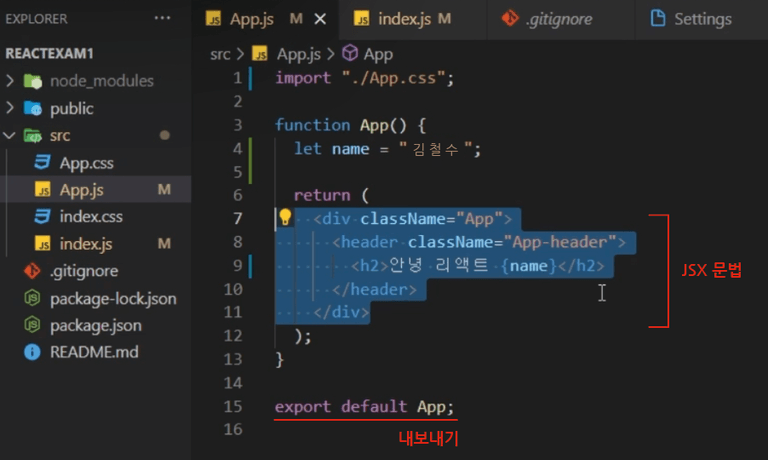The width and height of the screenshot is (768, 460).
Task: Click line number 1 in gutter
Action: click(x=238, y=78)
